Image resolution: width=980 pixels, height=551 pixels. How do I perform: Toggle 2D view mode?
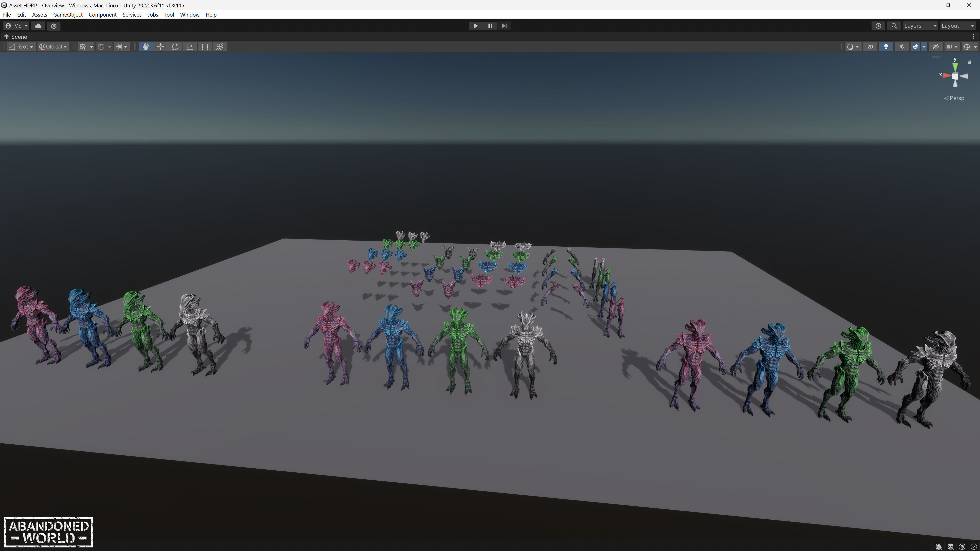point(870,47)
